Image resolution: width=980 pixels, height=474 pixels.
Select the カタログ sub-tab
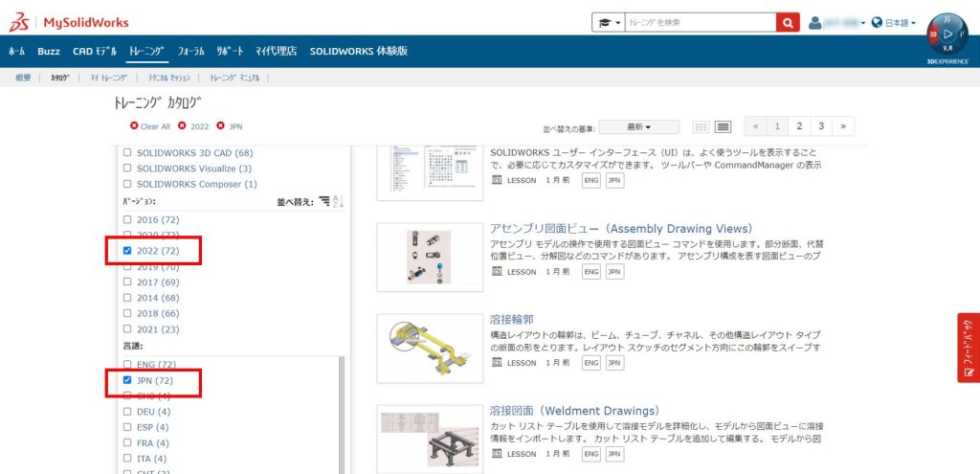click(x=60, y=78)
